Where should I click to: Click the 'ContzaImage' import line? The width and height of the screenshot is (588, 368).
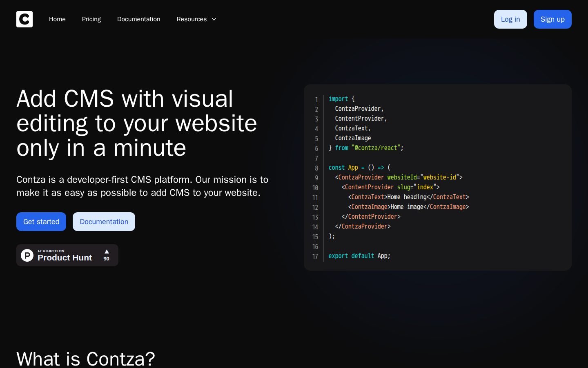[353, 138]
